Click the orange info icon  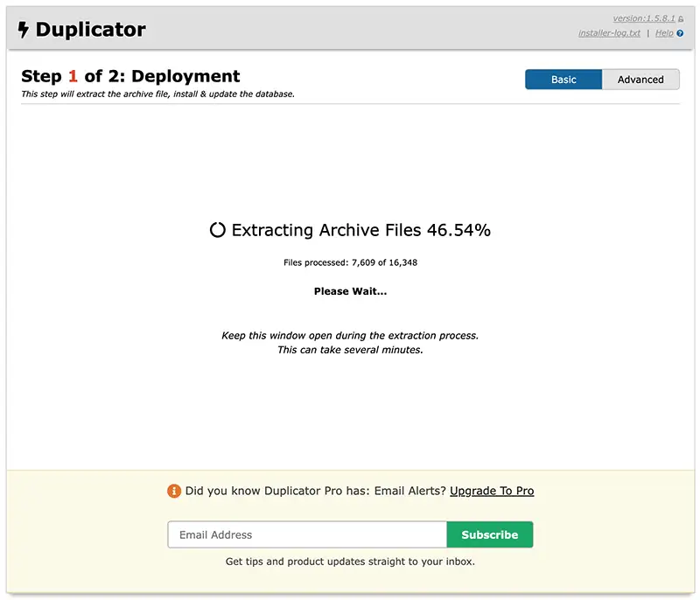point(174,491)
